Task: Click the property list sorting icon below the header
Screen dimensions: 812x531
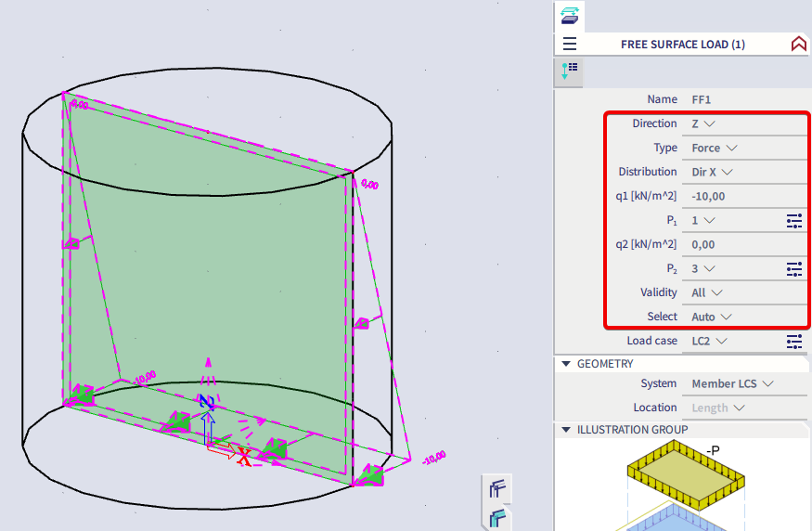Action: (x=569, y=71)
